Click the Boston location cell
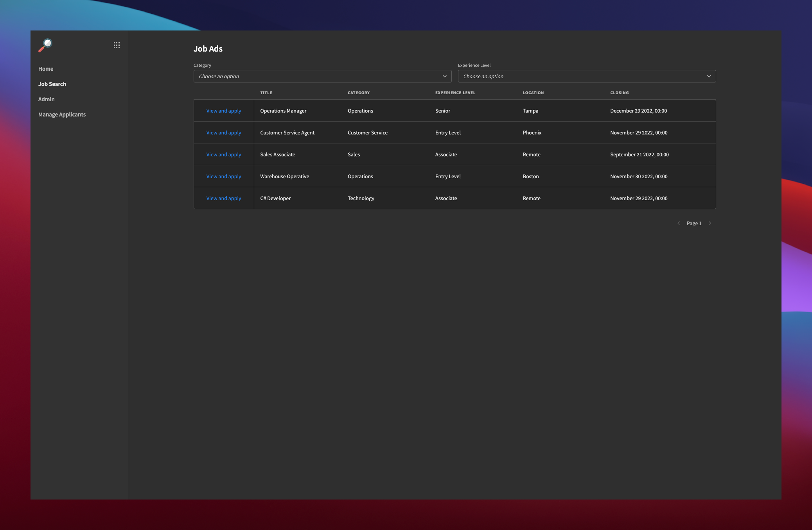 pos(531,176)
